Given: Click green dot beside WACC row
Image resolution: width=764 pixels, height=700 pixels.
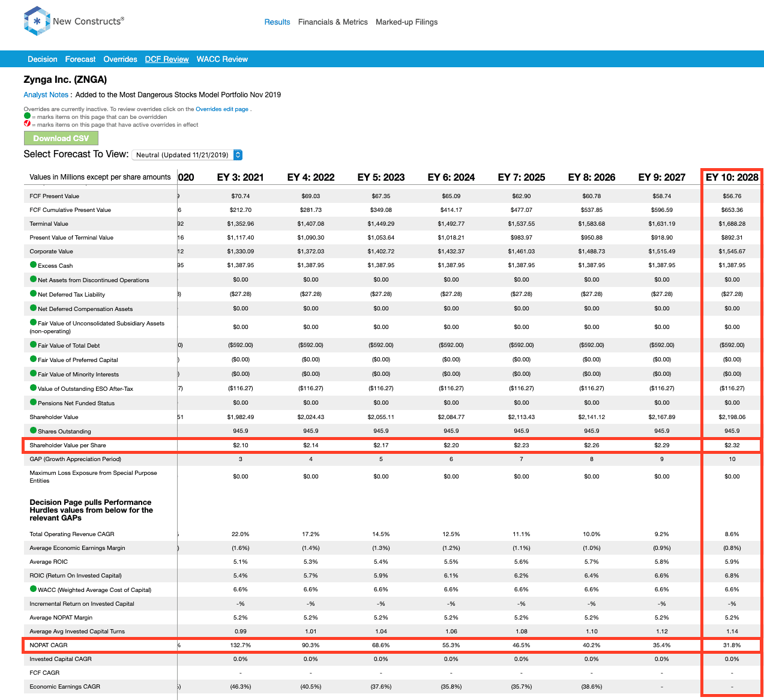Looking at the screenshot, I should [x=34, y=589].
